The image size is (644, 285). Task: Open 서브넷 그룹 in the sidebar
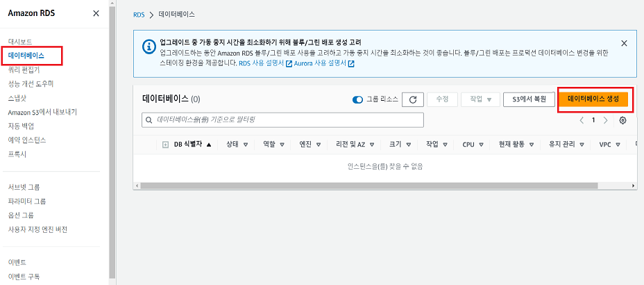click(24, 187)
